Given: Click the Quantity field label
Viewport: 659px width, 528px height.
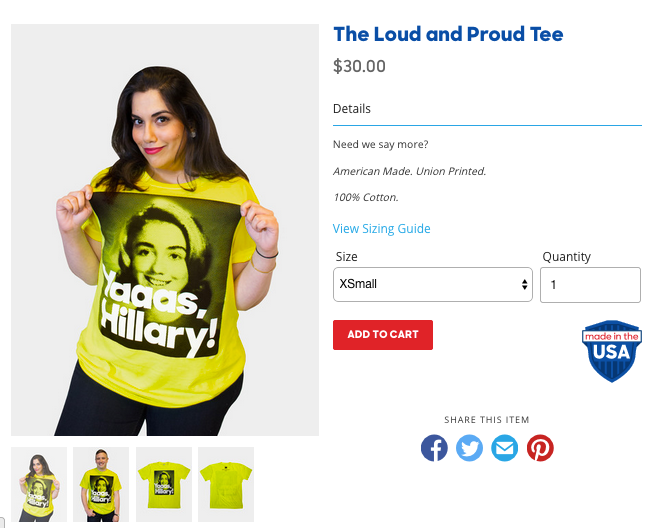Looking at the screenshot, I should [x=567, y=256].
